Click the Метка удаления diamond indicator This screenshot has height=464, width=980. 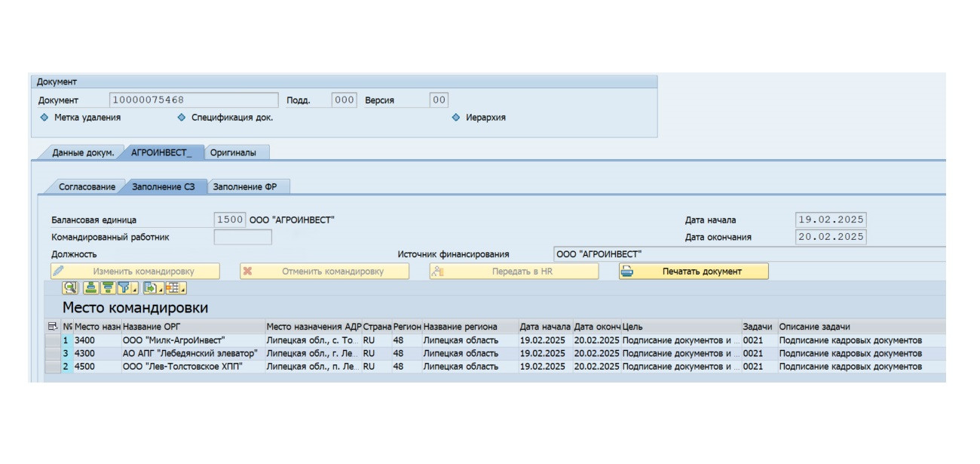(x=44, y=118)
